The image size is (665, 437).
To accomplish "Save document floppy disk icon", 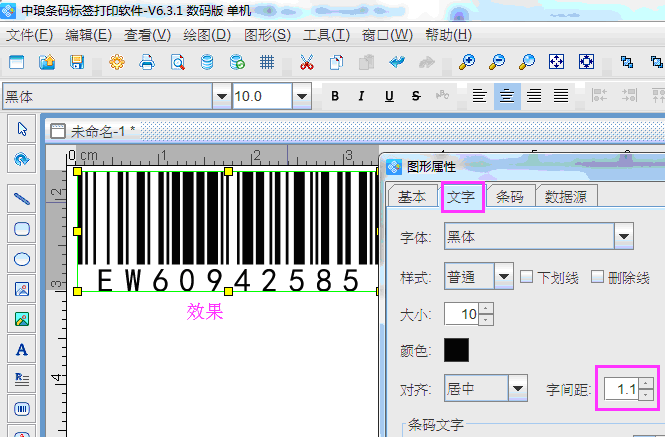I will tap(77, 62).
